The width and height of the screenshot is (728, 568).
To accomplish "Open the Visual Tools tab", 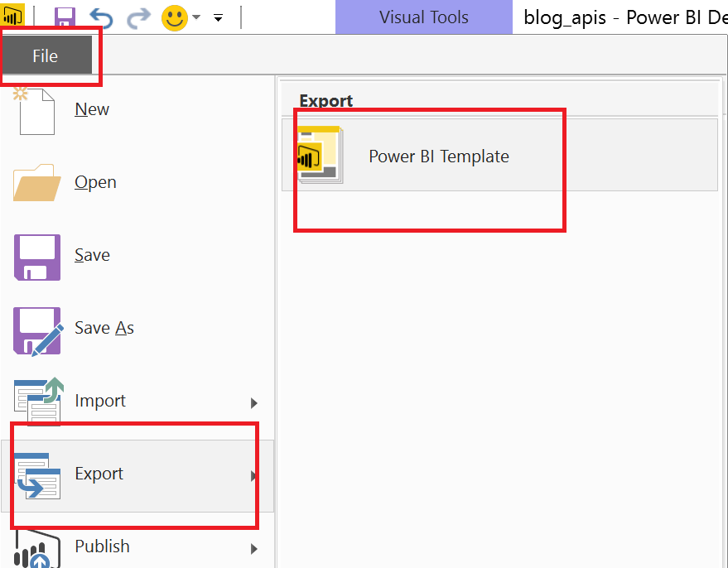I will click(x=423, y=17).
